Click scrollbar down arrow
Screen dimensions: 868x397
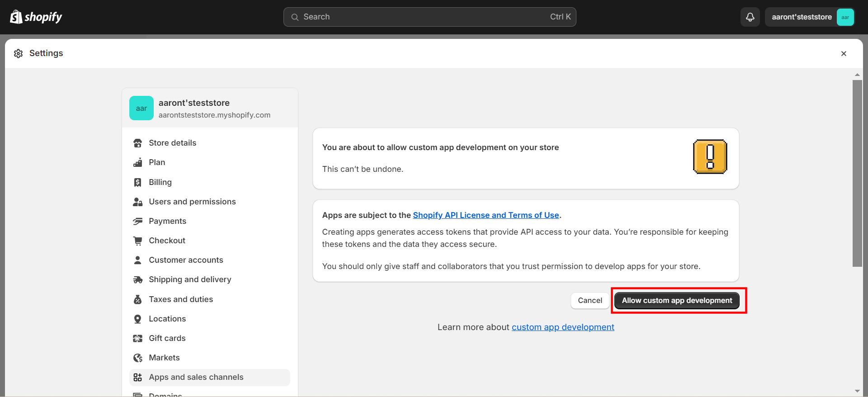pos(857,391)
